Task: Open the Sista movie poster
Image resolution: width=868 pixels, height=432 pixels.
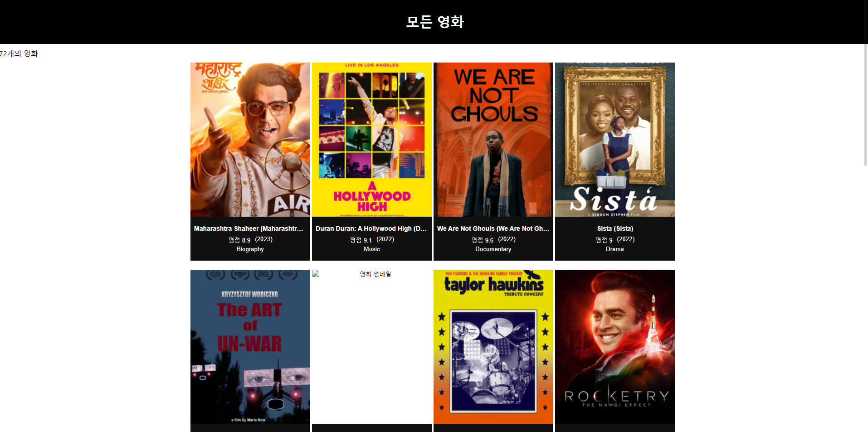Action: (x=615, y=140)
